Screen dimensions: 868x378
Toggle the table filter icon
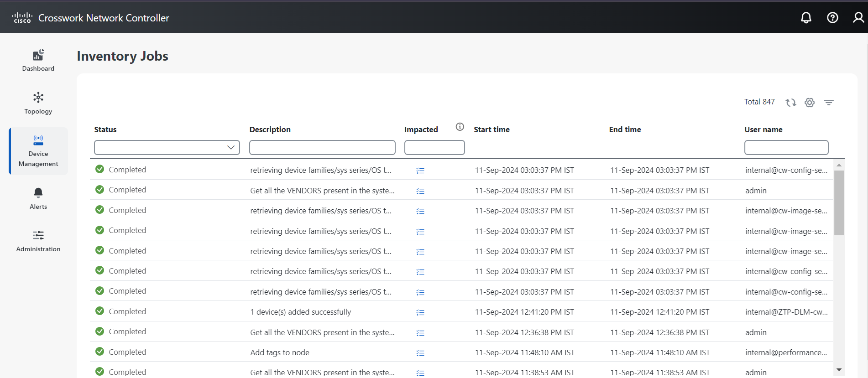829,103
